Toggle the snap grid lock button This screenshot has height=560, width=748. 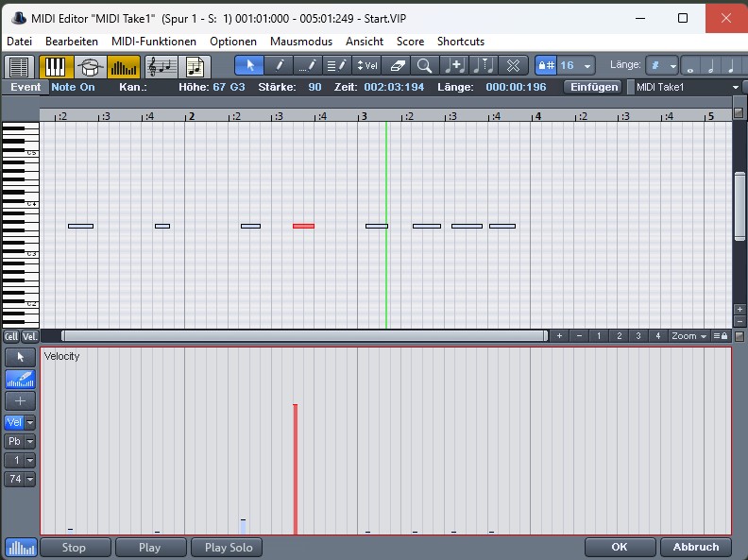[546, 65]
